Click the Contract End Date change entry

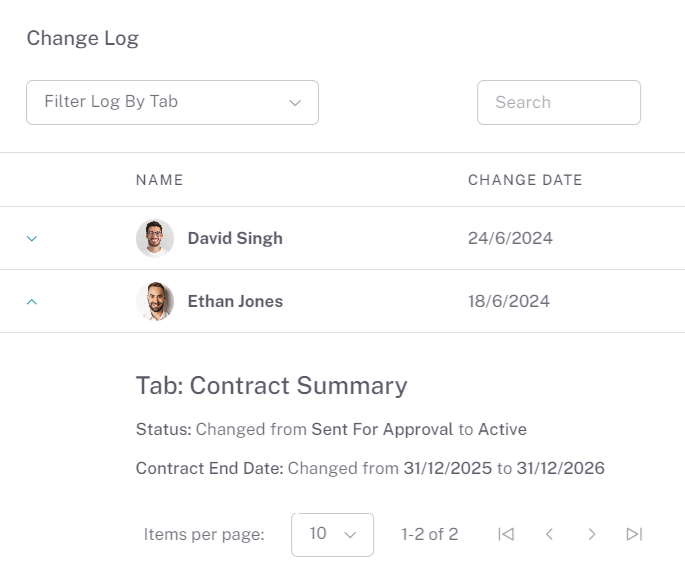[x=370, y=468]
